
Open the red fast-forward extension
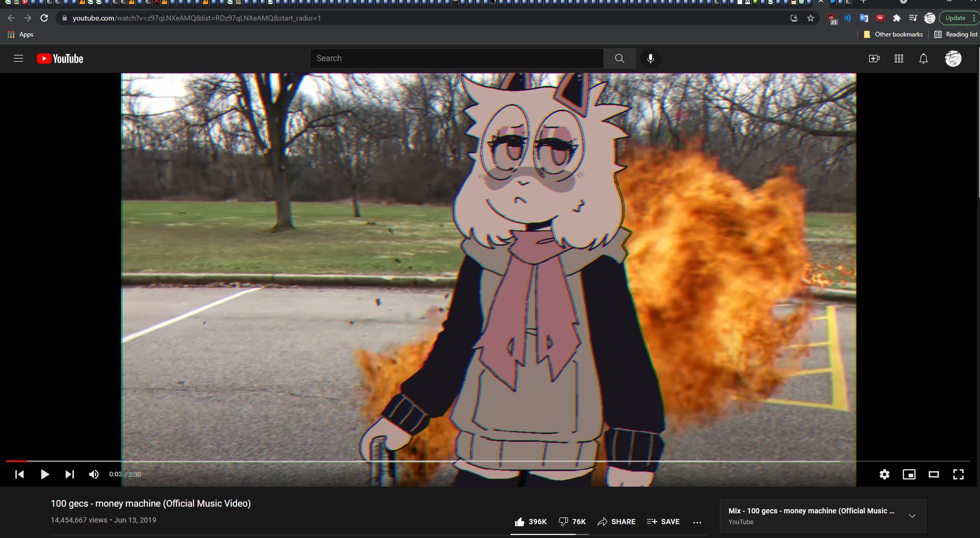(x=880, y=18)
